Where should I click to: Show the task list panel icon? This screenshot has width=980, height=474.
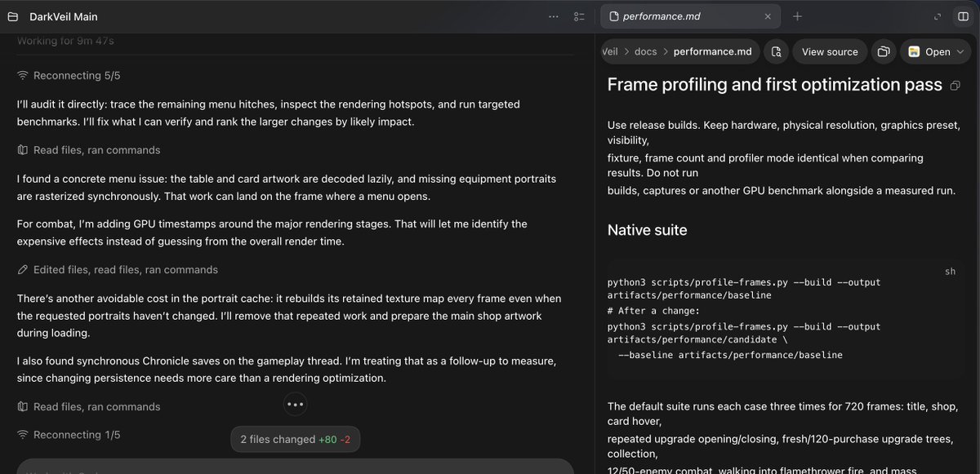579,16
